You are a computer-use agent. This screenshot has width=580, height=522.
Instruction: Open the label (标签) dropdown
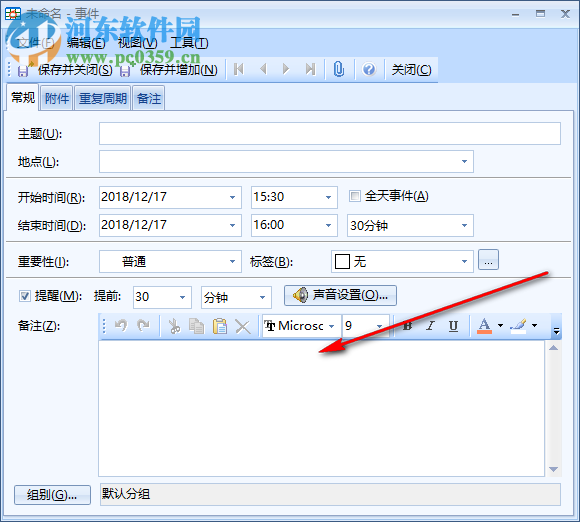464,261
